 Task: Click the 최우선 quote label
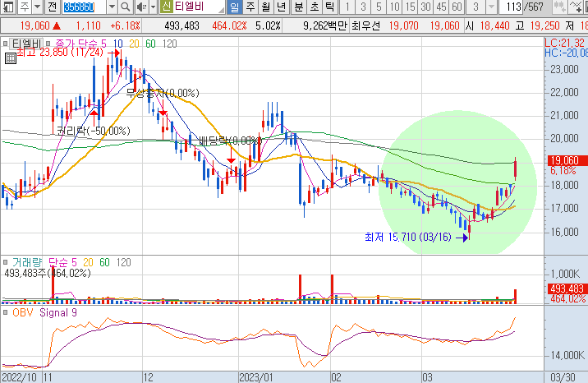click(x=365, y=25)
